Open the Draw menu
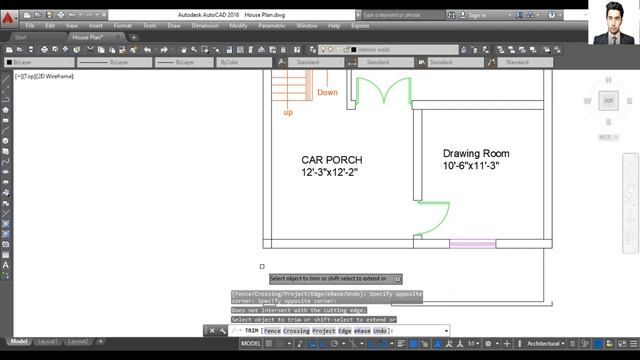This screenshot has width=640, height=360. 174,26
